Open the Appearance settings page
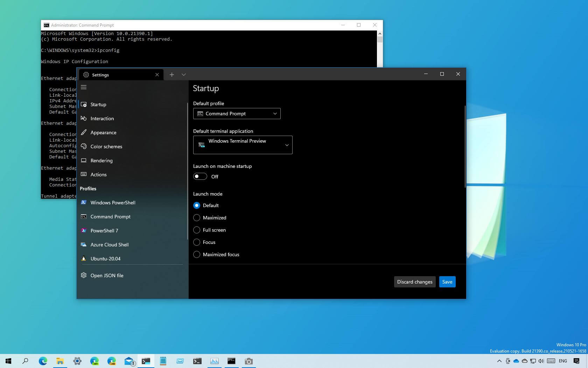The image size is (588, 368). [x=103, y=132]
